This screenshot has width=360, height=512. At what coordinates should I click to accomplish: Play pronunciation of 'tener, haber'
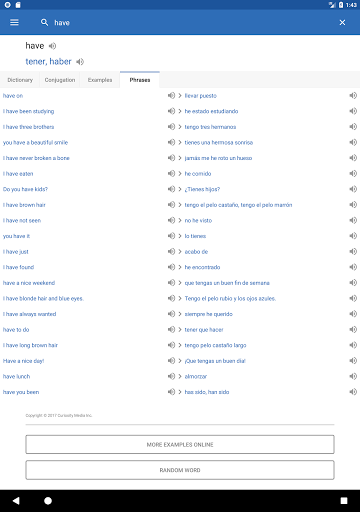[x=80, y=62]
